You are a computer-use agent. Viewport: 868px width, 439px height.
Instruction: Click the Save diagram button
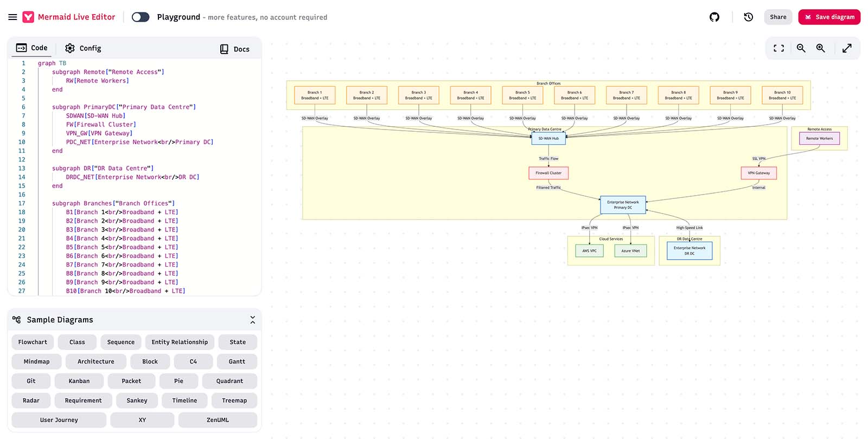tap(829, 17)
